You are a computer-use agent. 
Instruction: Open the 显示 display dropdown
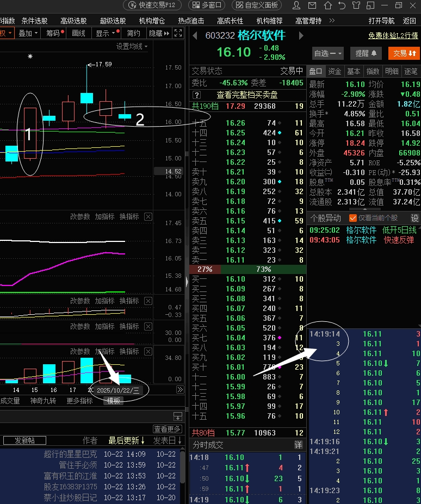107,33
